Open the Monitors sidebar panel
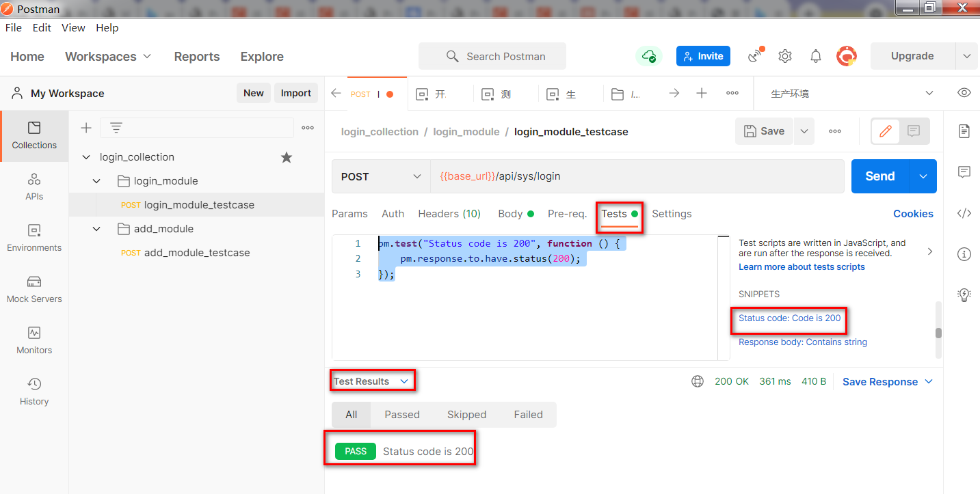980x494 pixels. pos(34,340)
